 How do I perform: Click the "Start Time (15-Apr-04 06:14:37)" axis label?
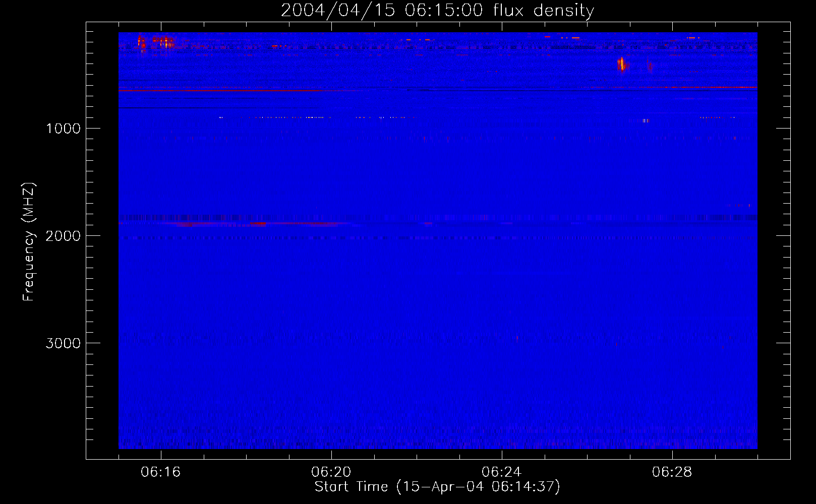(x=437, y=487)
